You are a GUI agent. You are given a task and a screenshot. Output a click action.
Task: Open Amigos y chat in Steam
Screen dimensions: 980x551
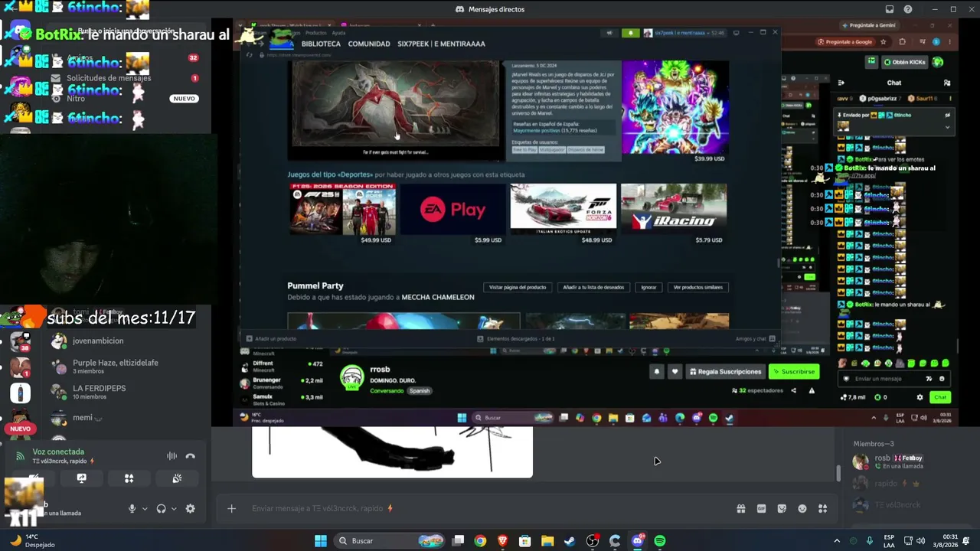[x=755, y=338]
